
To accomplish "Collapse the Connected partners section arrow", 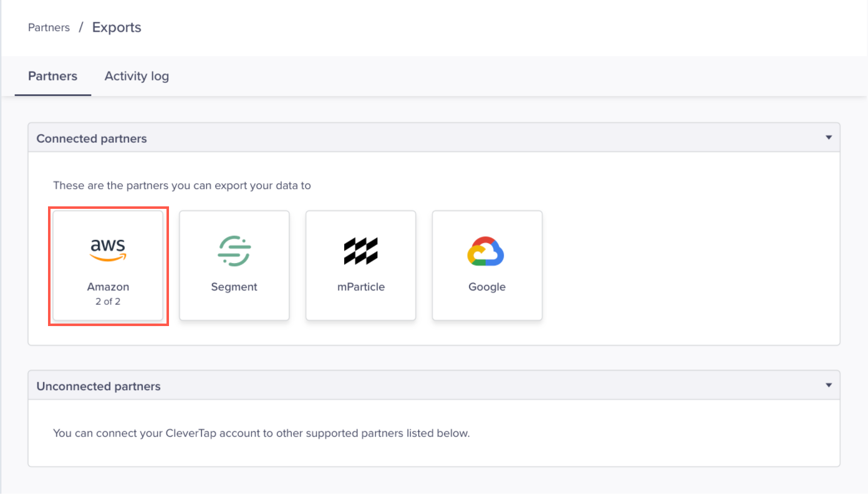I will 829,138.
